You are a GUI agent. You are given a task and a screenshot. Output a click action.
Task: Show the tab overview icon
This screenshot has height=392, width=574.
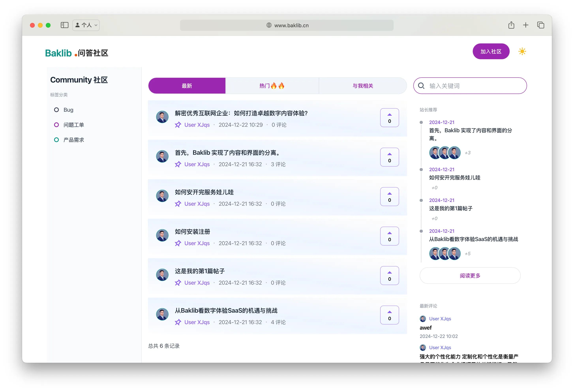point(540,25)
